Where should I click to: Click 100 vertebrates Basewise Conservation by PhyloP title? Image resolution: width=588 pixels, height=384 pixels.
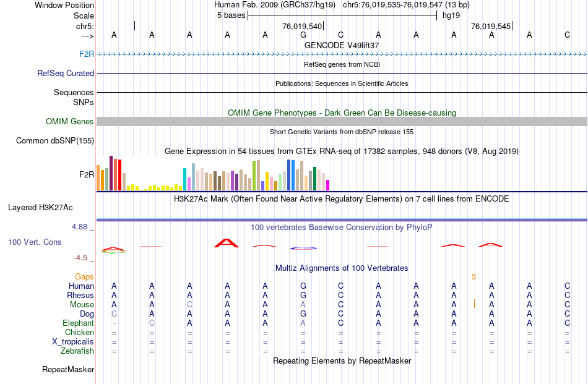[342, 227]
